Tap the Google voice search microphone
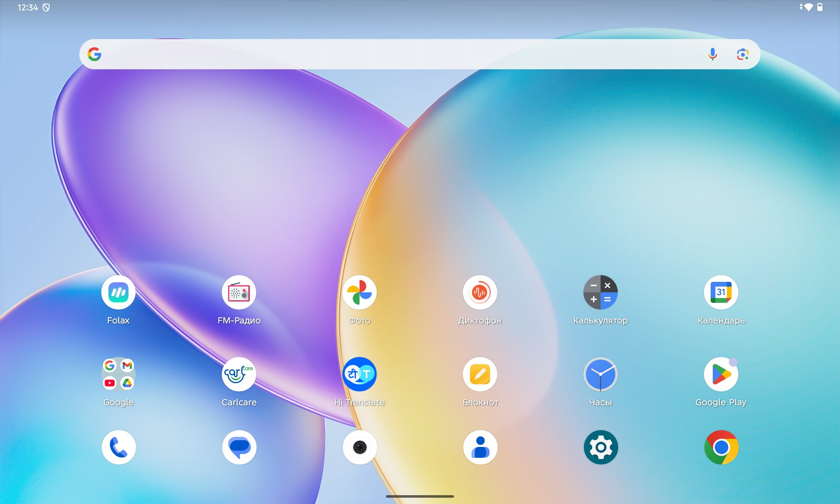The height and width of the screenshot is (504, 840). click(x=713, y=54)
